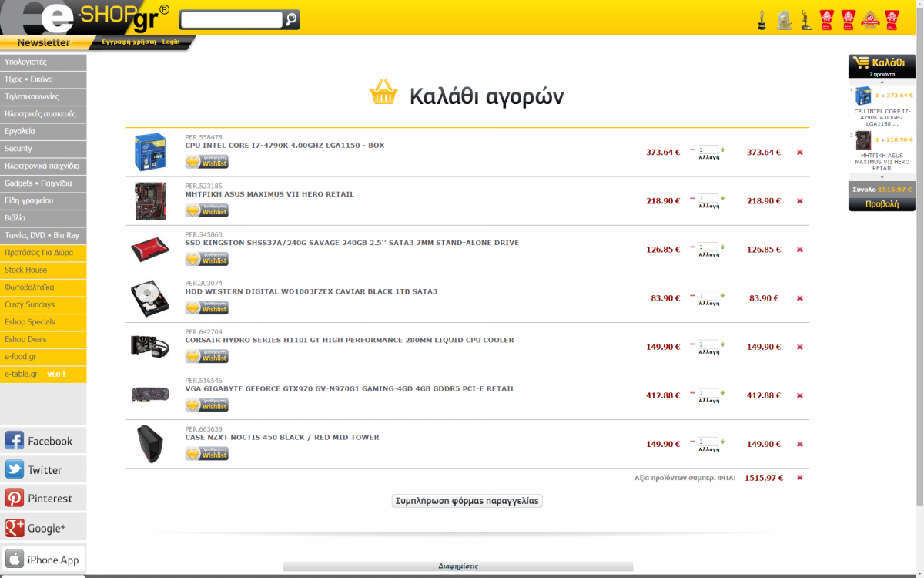Image resolution: width=924 pixels, height=578 pixels.
Task: Click the e-shop.gr logo
Action: (x=85, y=17)
